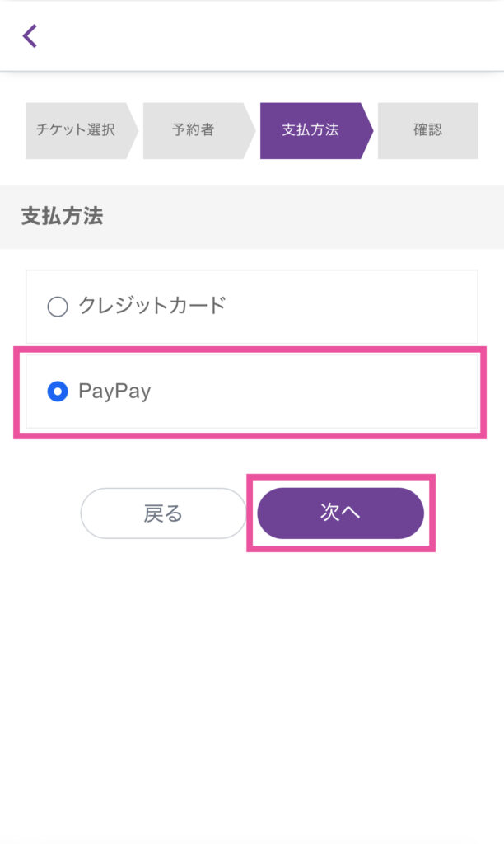Click the arrow tip of チケット選択 step
The image size is (504, 844).
click(133, 130)
